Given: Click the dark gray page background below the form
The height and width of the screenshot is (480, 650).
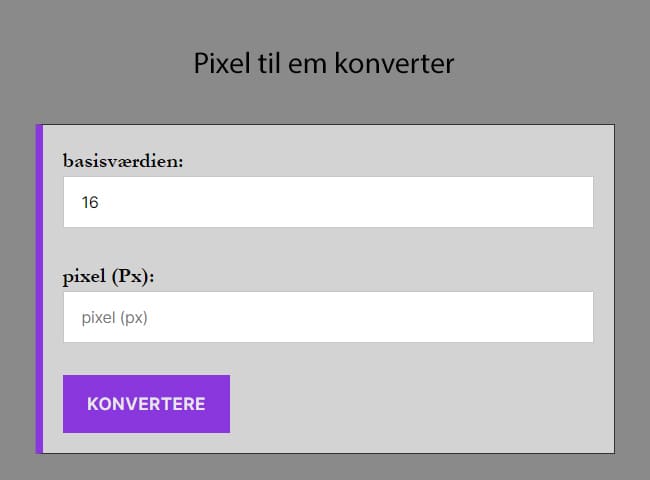Looking at the screenshot, I should 325,468.
